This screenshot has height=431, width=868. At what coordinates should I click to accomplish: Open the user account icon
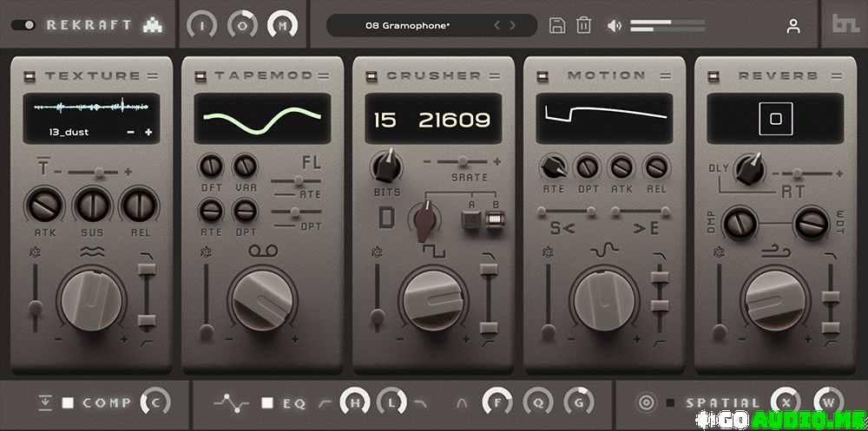pyautogui.click(x=793, y=26)
